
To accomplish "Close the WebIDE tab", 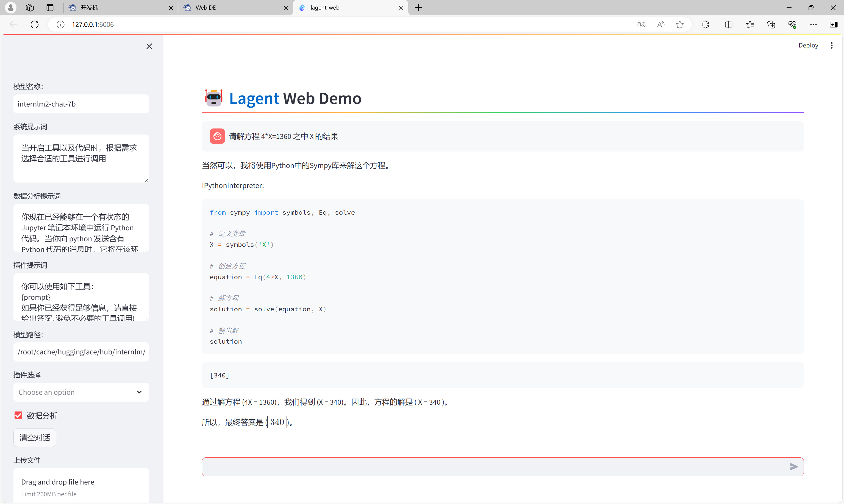I will 285,8.
